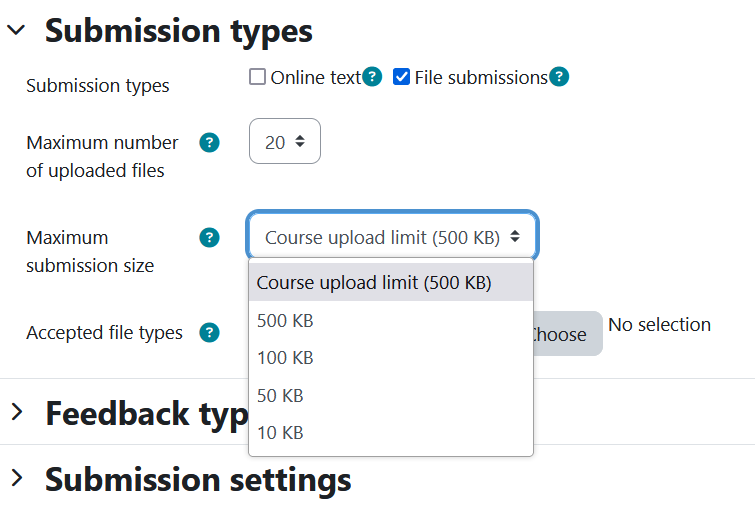Open help for File submissions option
Viewport: 755px width, 508px height.
[x=559, y=77]
